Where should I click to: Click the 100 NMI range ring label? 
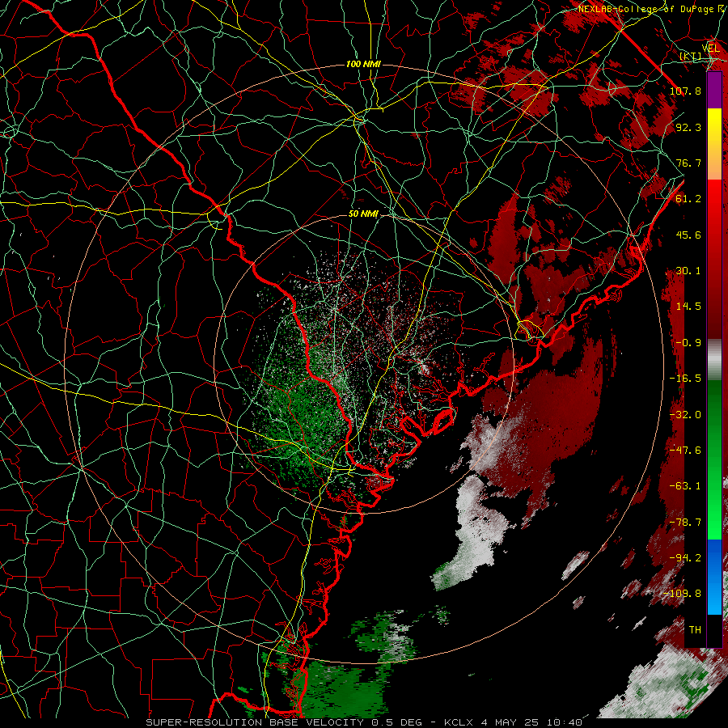(363, 64)
